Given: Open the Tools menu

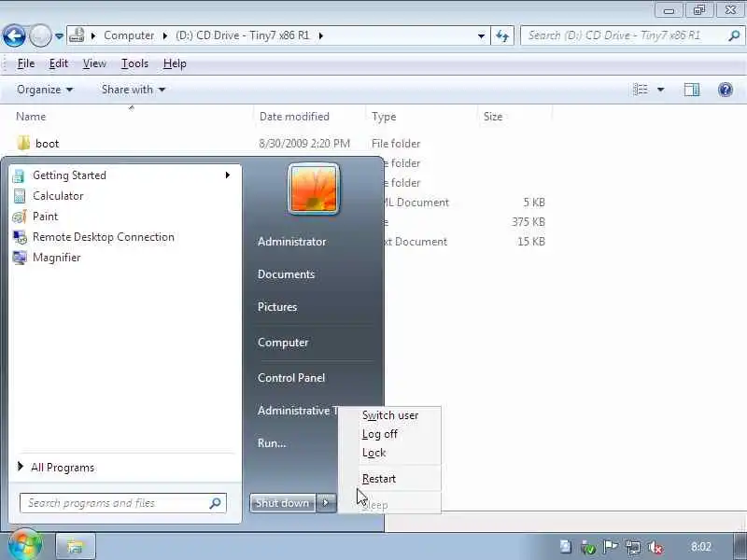Looking at the screenshot, I should pyautogui.click(x=134, y=63).
